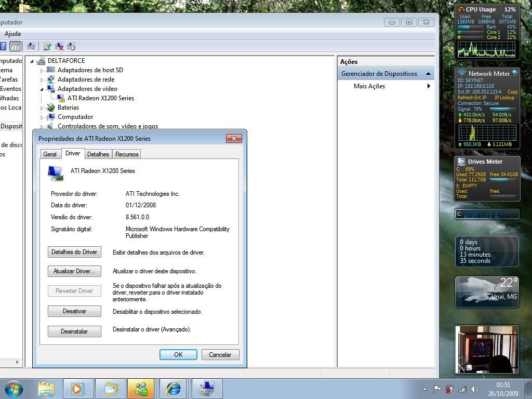532x399 pixels.
Task: Open Action Center flag in system tray
Action: pyautogui.click(x=437, y=389)
